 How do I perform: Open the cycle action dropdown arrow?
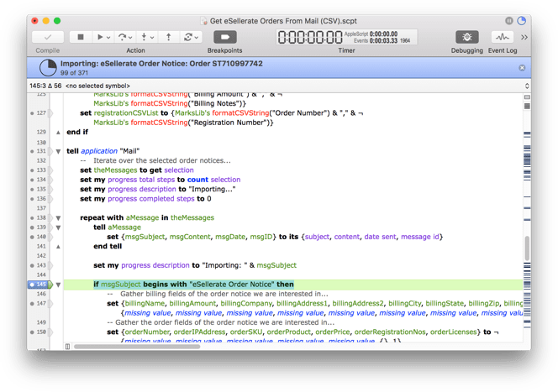[196, 37]
